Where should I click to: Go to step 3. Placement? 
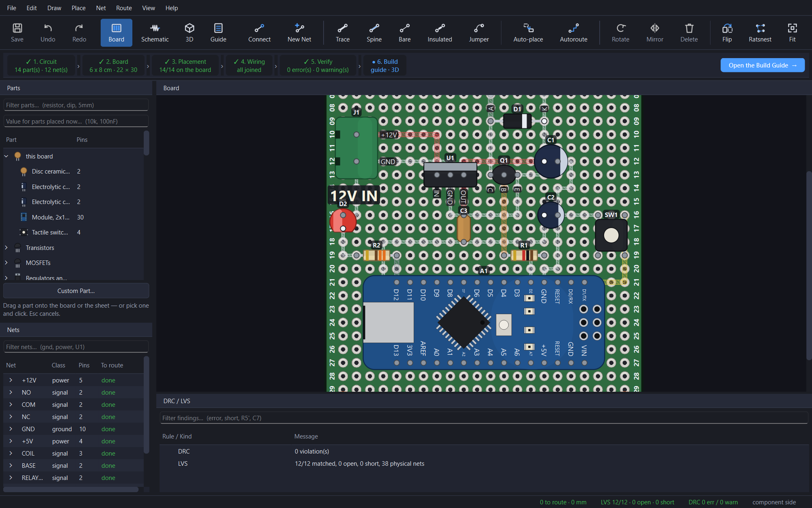185,65
